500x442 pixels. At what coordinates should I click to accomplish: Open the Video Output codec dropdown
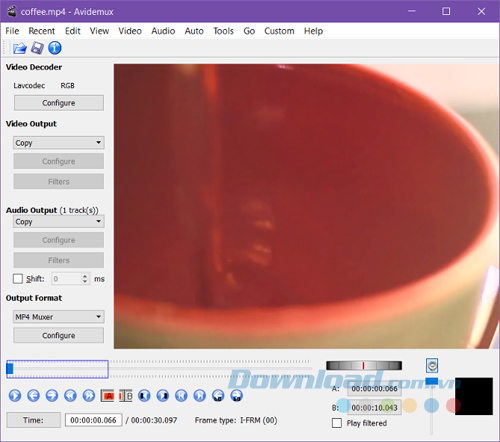coord(59,143)
